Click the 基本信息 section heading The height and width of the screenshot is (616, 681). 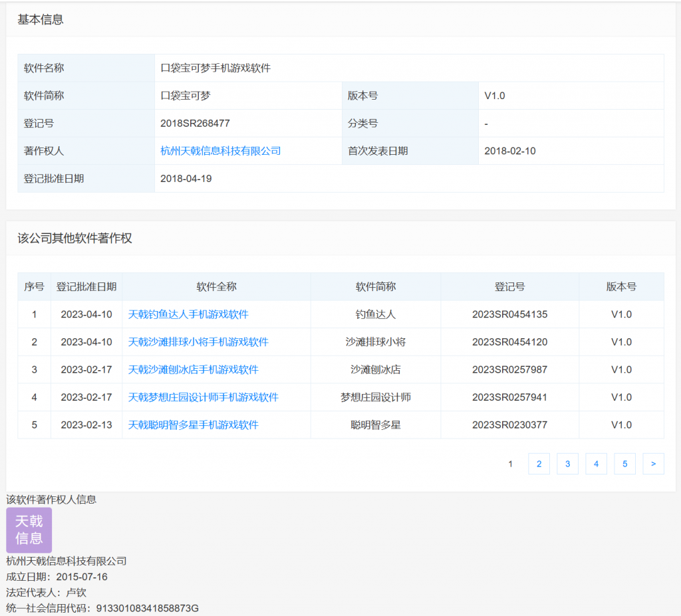[x=41, y=19]
